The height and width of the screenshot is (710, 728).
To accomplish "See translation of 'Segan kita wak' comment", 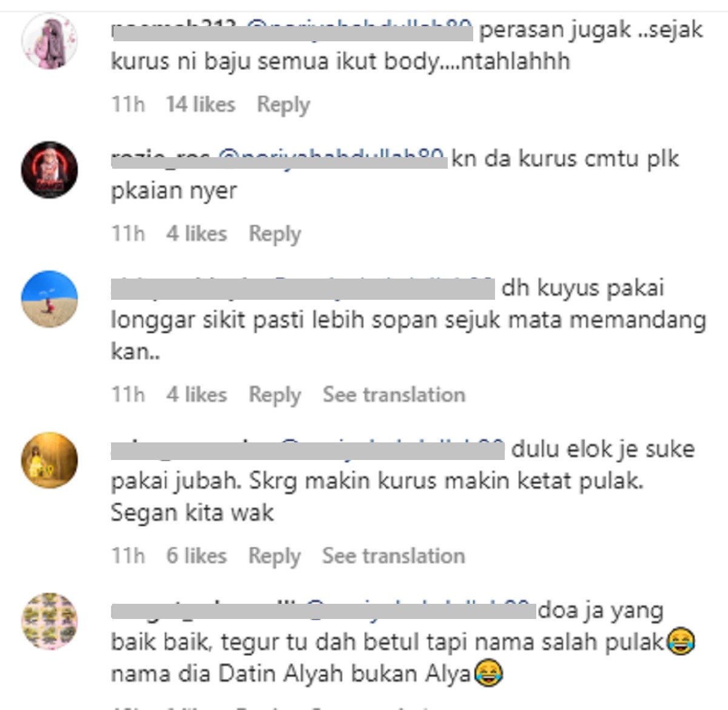I will pyautogui.click(x=394, y=556).
